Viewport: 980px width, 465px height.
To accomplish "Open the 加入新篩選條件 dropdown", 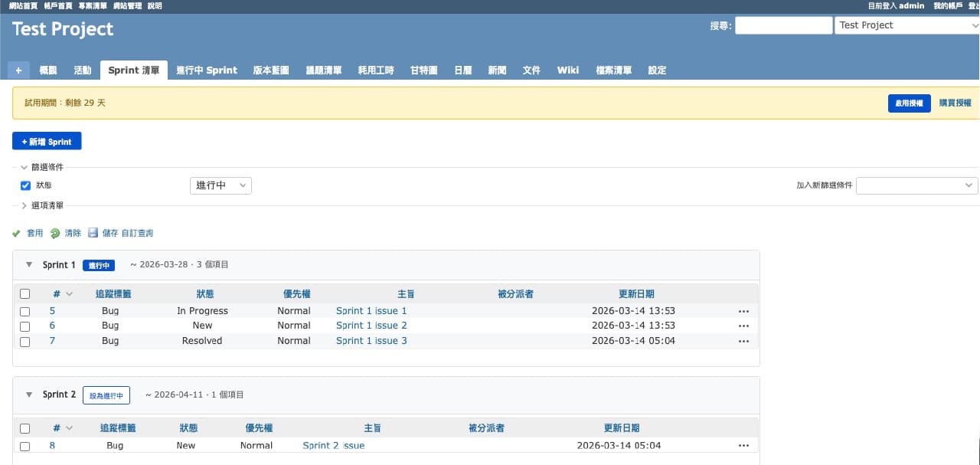I will 916,185.
